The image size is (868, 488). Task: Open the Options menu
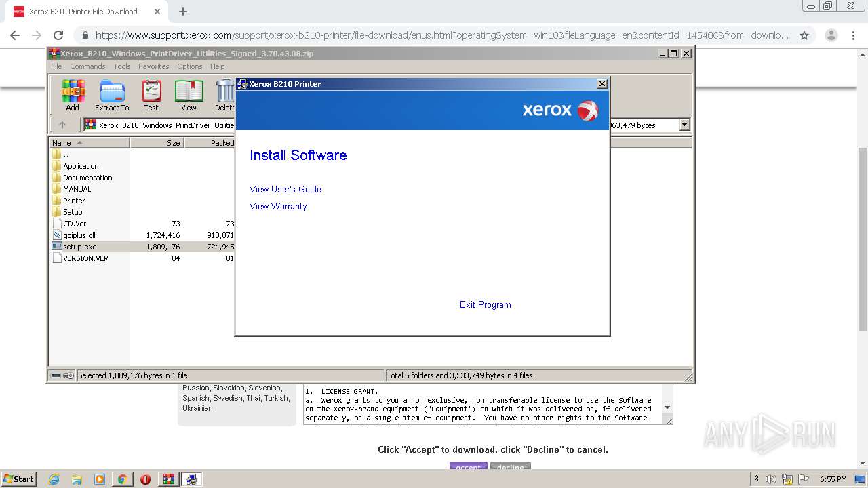point(190,66)
